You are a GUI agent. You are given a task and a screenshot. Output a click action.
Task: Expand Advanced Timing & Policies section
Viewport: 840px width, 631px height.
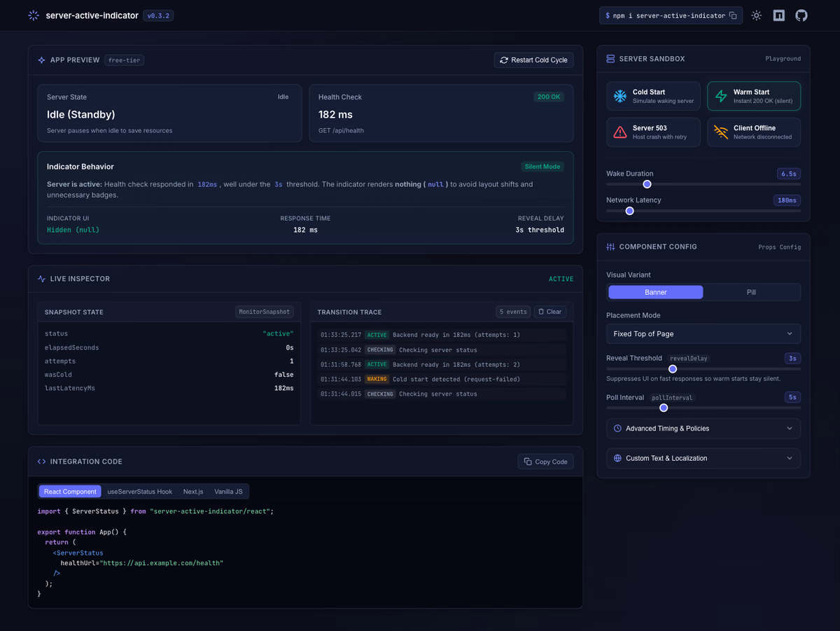point(703,429)
